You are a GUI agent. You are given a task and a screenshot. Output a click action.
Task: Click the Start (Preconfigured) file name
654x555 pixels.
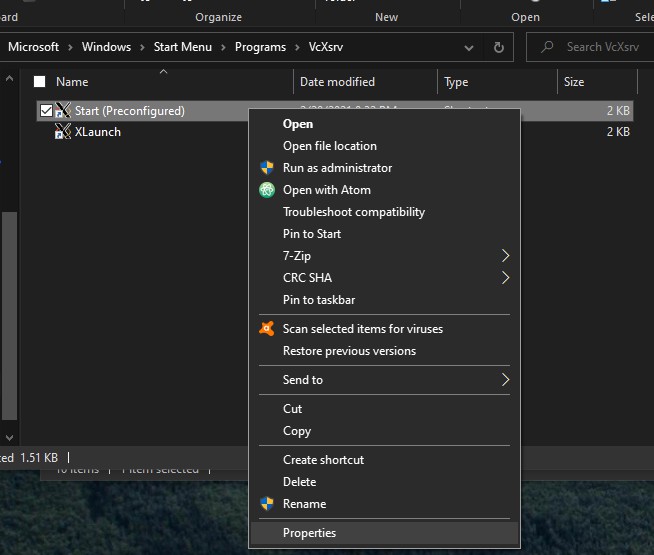pyautogui.click(x=130, y=111)
